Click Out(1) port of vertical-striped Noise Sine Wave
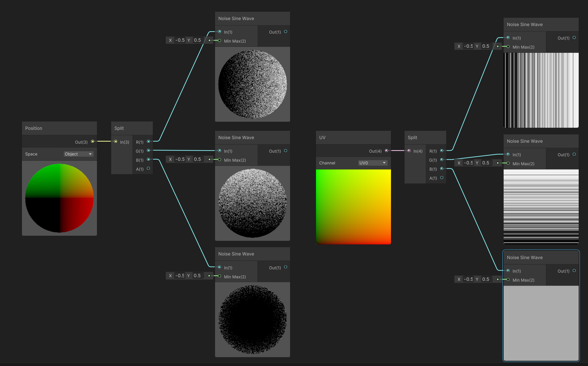This screenshot has height=366, width=588. point(574,37)
